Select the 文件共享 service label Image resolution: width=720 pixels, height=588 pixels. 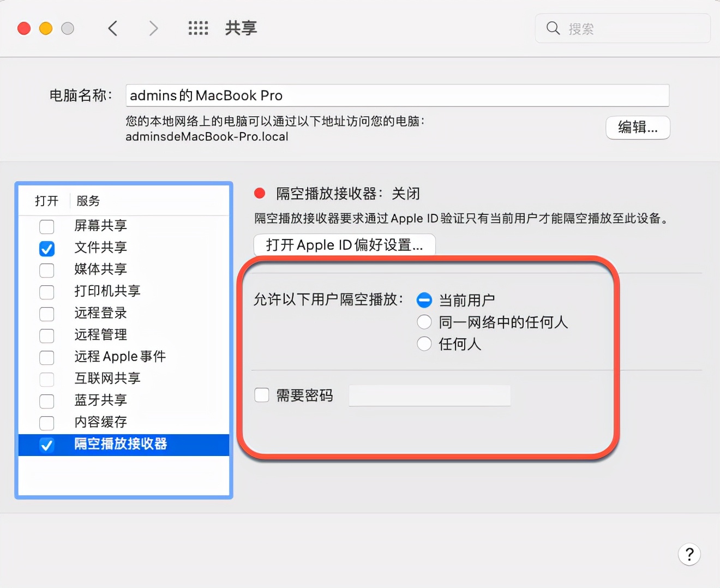coord(100,247)
